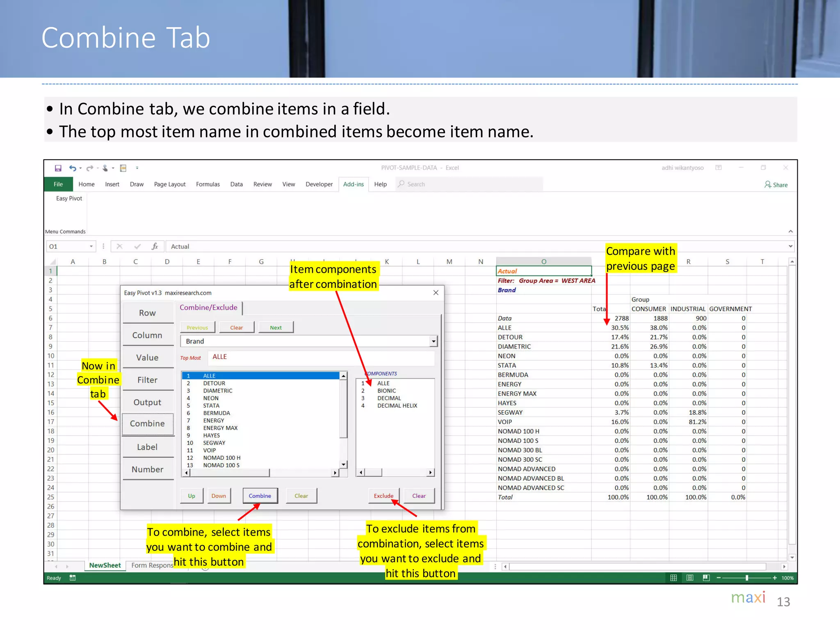Click the Down button
This screenshot has width=840, height=630.
pos(219,496)
